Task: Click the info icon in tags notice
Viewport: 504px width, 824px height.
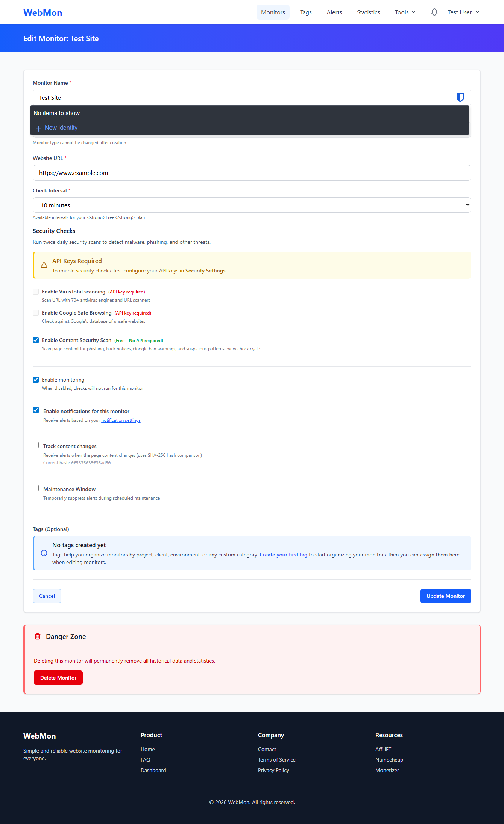Action: click(x=44, y=553)
